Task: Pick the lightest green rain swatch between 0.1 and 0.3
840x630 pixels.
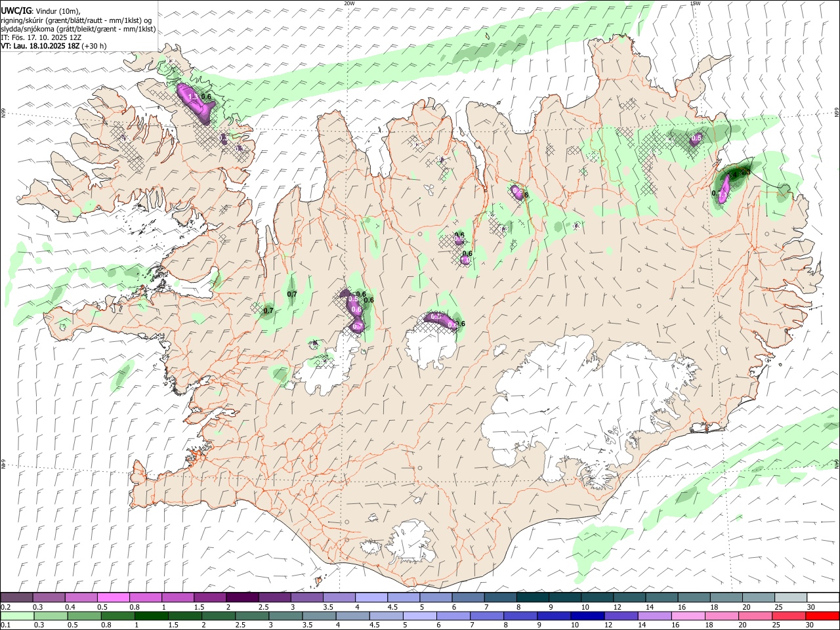Action: 17,616
